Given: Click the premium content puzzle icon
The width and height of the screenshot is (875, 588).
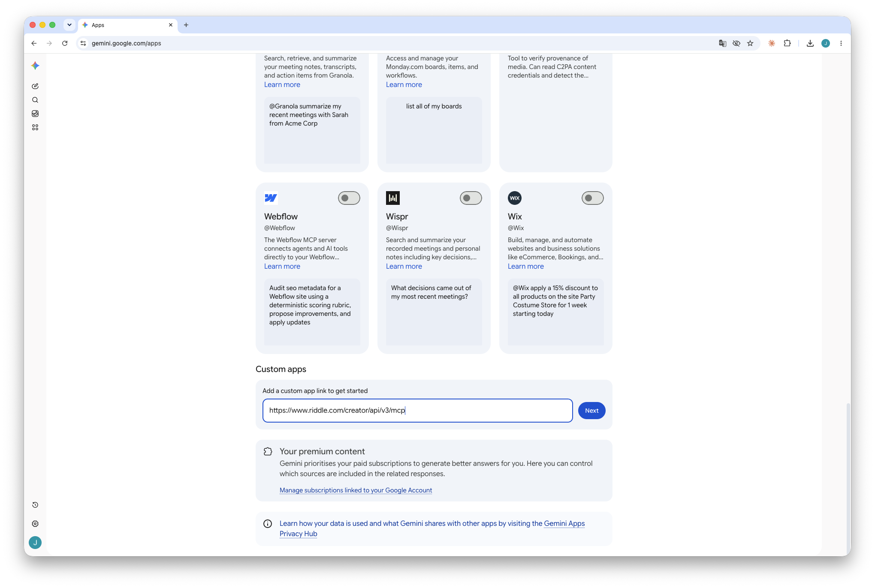Looking at the screenshot, I should coord(268,452).
